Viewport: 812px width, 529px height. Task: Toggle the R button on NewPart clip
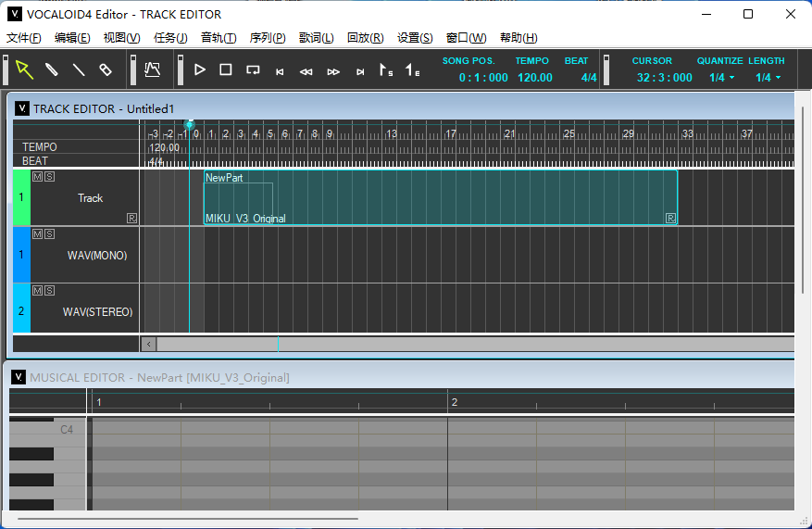pos(670,218)
